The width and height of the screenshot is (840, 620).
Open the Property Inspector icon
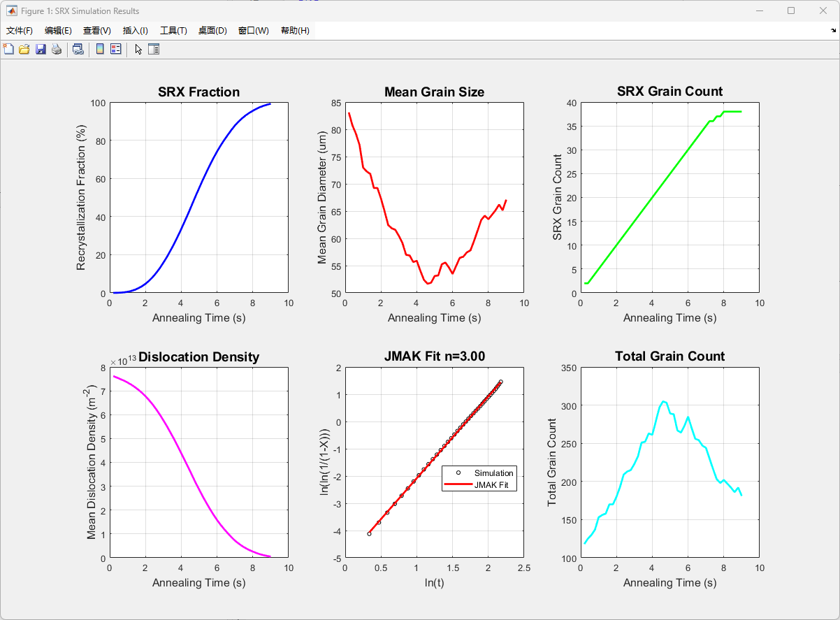pos(154,49)
